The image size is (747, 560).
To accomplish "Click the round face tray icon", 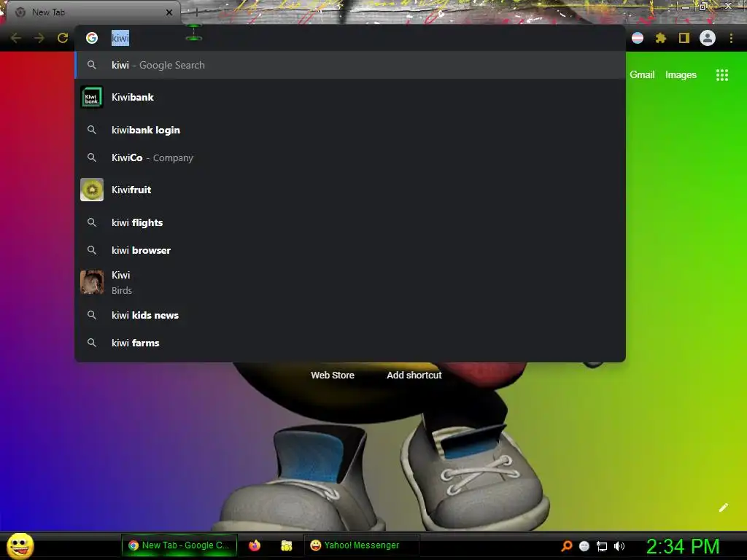I will [x=584, y=546].
